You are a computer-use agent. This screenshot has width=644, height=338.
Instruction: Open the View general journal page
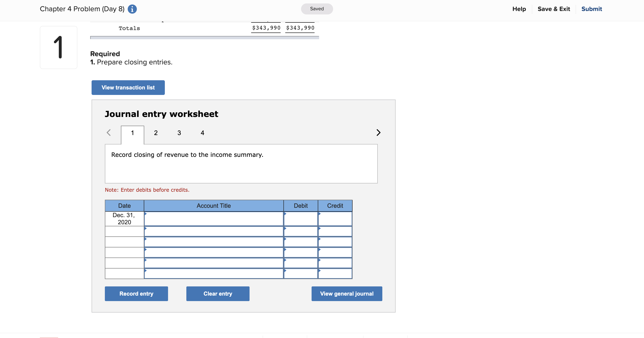347,294
